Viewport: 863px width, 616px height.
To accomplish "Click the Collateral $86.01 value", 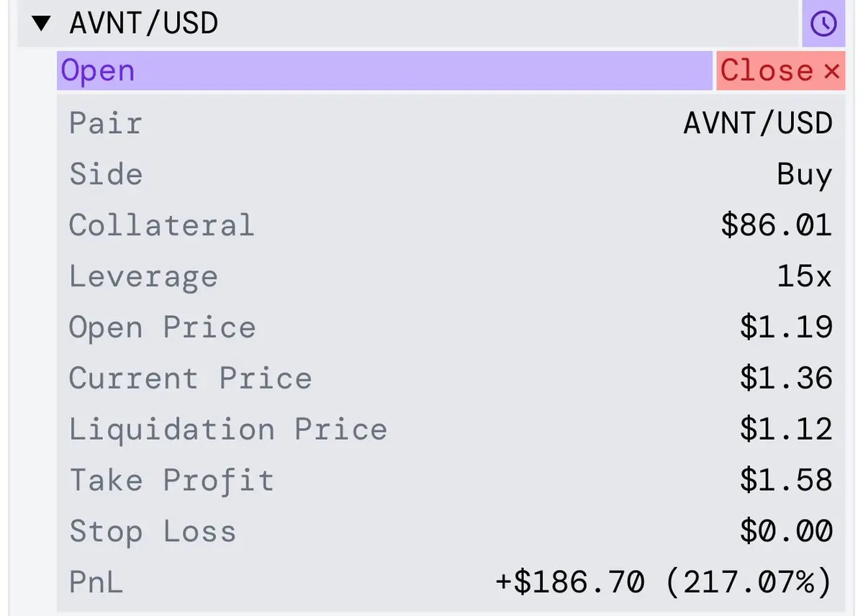I will [777, 225].
